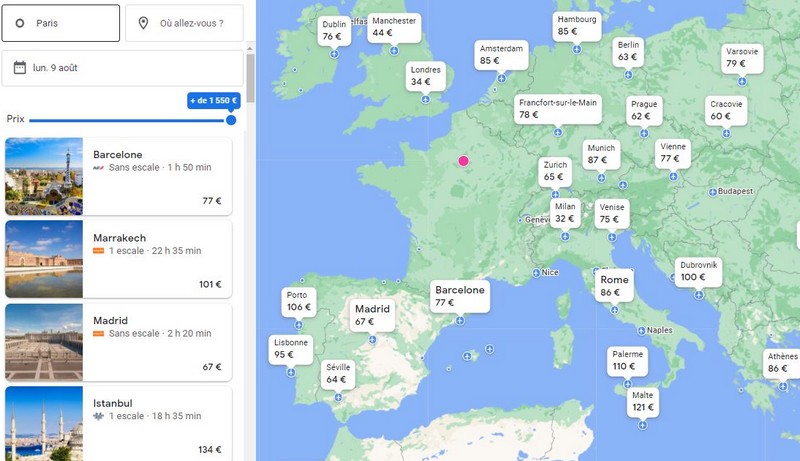This screenshot has width=800, height=461.
Task: Click the Marrakech destination photo
Action: click(43, 260)
